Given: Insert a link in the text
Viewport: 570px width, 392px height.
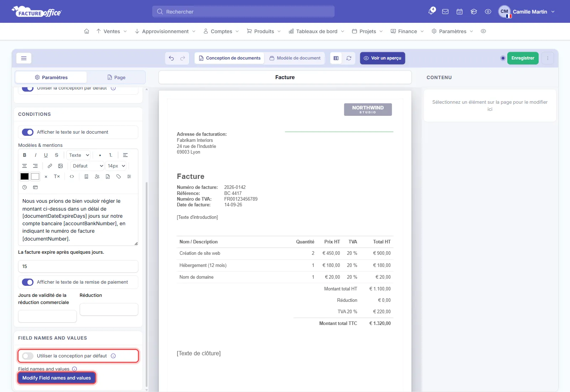Looking at the screenshot, I should coord(50,166).
